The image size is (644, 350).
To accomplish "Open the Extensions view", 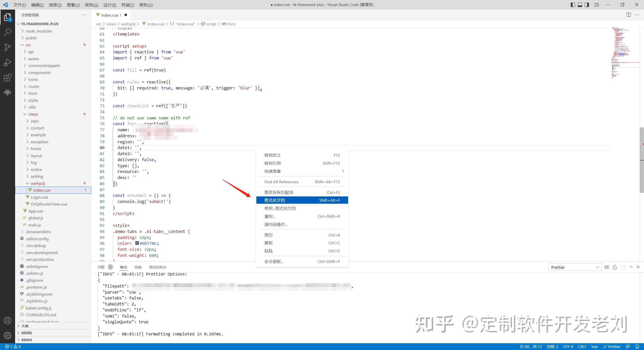I will [x=8, y=78].
